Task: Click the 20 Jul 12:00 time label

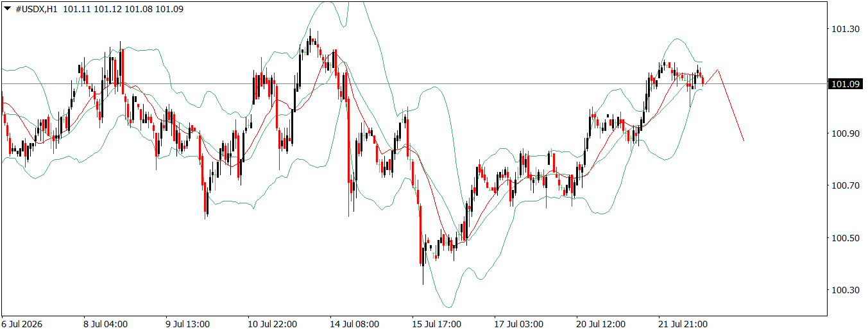Action: click(600, 324)
